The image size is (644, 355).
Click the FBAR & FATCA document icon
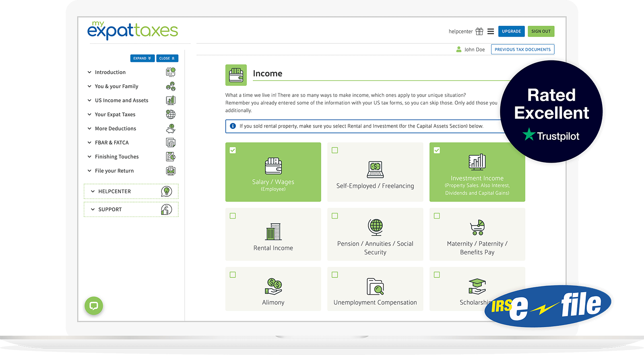click(171, 142)
